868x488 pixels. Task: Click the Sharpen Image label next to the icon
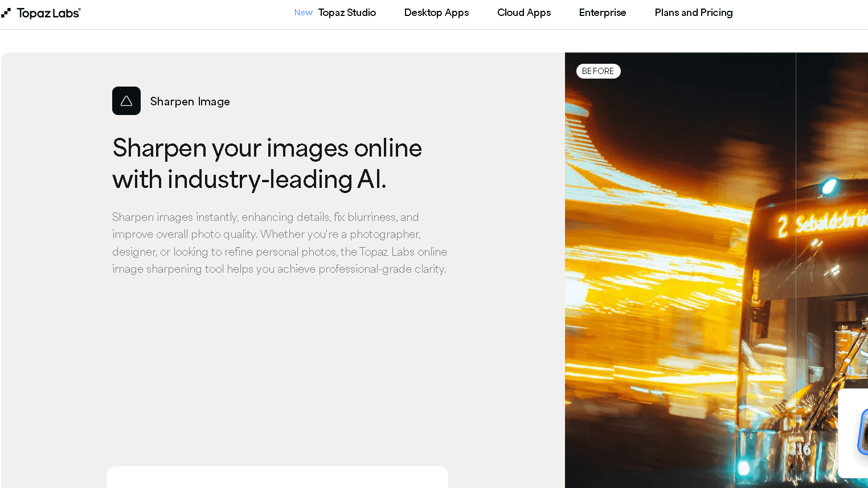point(190,101)
